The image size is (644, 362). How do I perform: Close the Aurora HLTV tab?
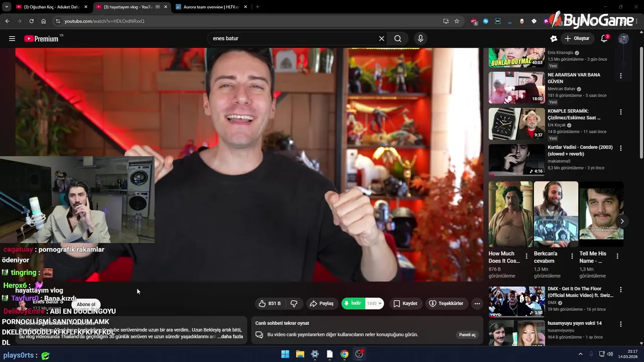245,7
